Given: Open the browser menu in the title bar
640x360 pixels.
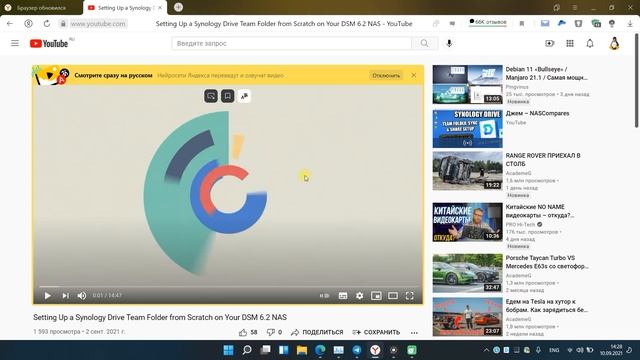Looking at the screenshot, I should pos(575,8).
